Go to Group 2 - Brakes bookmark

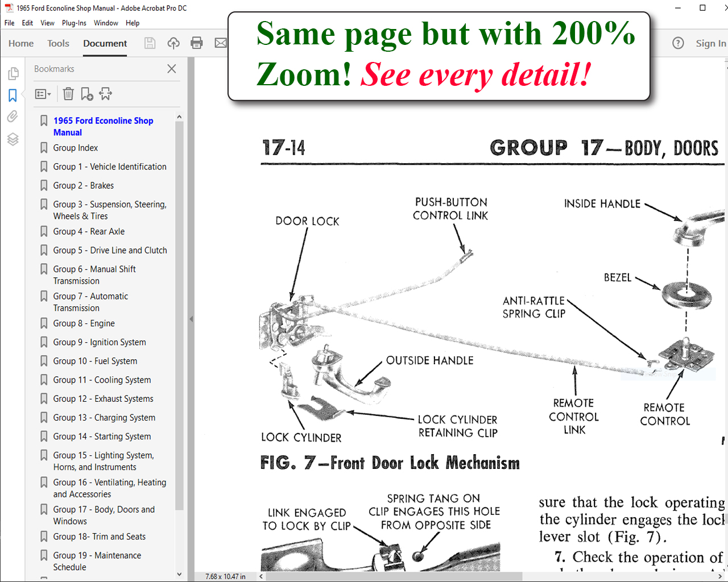pyautogui.click(x=84, y=185)
